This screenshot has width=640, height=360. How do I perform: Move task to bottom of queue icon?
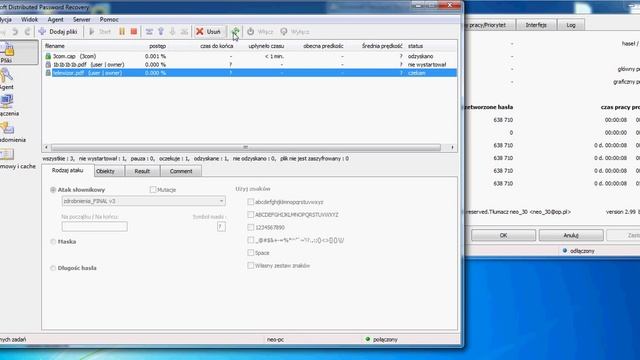(184, 31)
